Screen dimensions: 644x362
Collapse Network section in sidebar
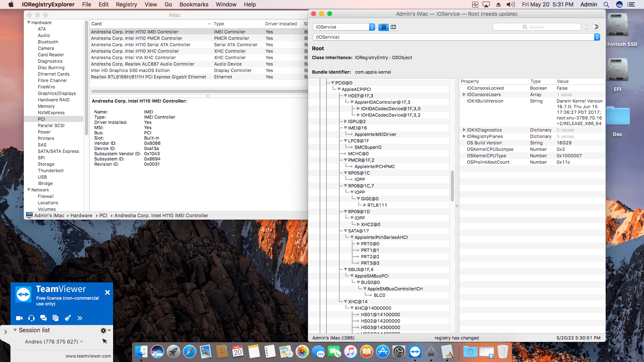tap(29, 190)
